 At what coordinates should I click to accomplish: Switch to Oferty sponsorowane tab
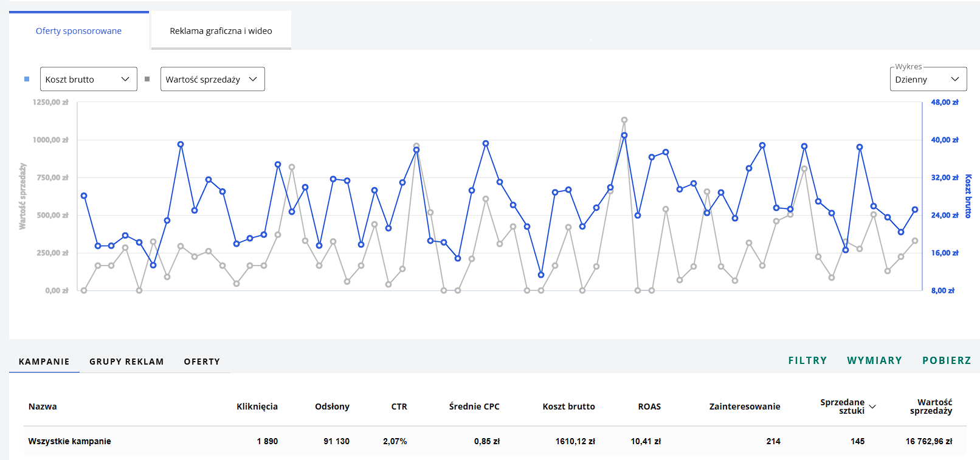coord(79,30)
